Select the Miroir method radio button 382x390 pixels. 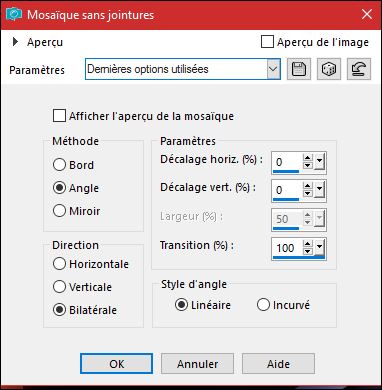59,211
